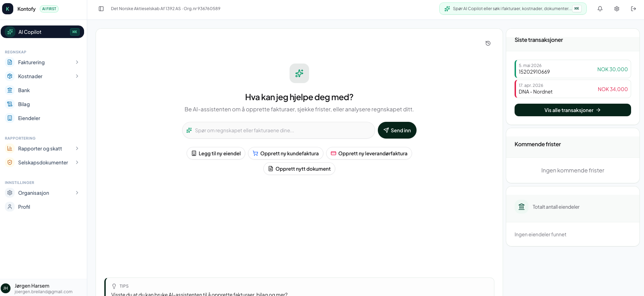The height and width of the screenshot is (296, 644).
Task: Open AI Copilot in sidebar
Action: 42,32
